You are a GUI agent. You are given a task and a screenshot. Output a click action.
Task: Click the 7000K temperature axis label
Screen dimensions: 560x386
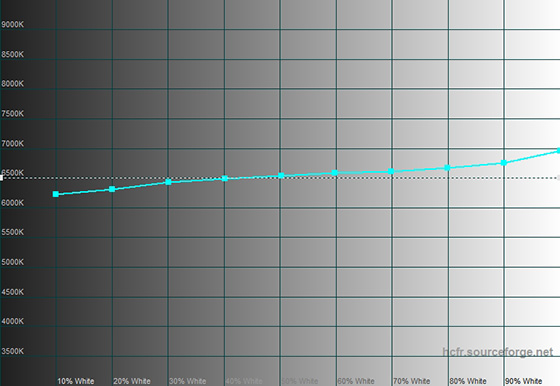(x=12, y=144)
